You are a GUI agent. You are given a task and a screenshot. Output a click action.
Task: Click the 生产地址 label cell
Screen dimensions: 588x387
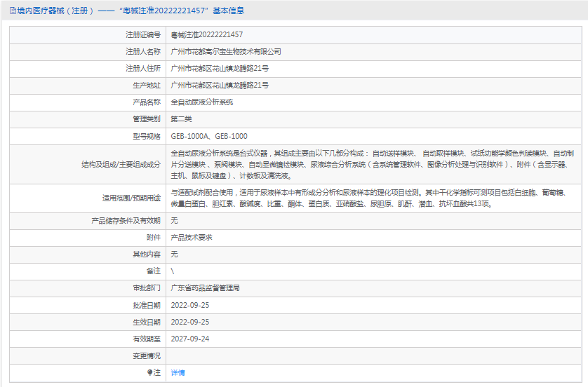[88, 85]
